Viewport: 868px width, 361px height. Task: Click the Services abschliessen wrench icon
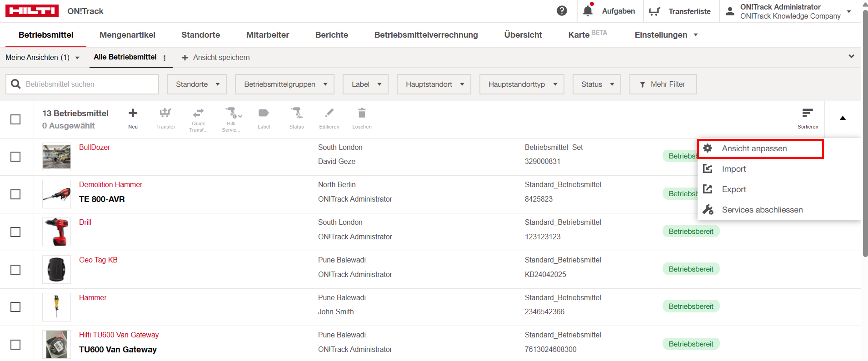point(708,209)
